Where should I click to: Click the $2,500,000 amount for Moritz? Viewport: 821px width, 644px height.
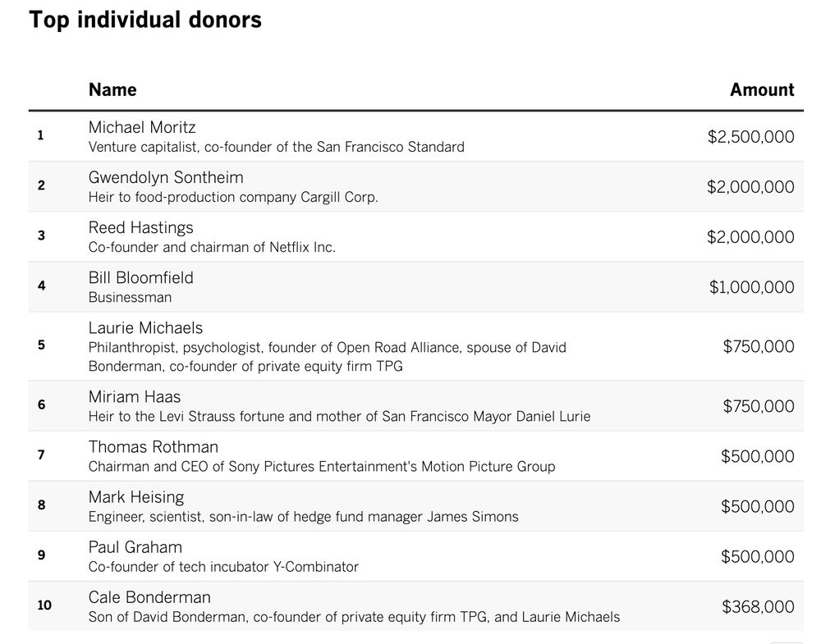(x=751, y=137)
